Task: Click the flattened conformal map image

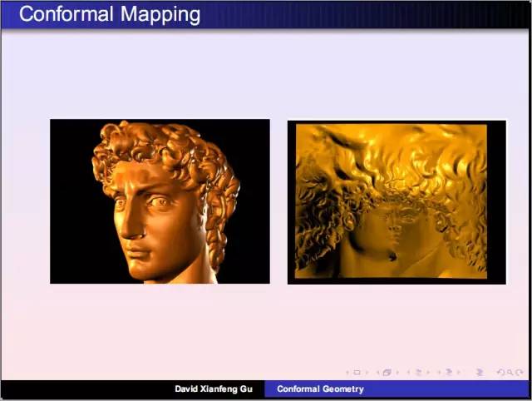Action: pos(397,202)
